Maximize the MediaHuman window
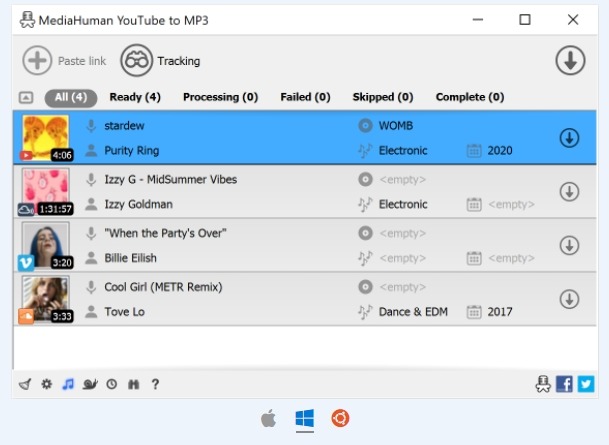Image resolution: width=609 pixels, height=445 pixels. pyautogui.click(x=525, y=19)
